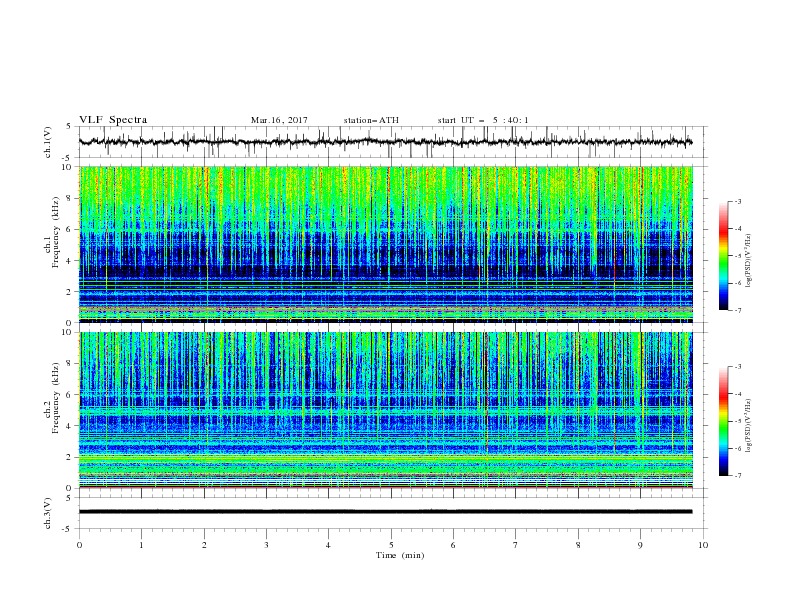
Task: Click the ch.3 flat voltage trace
Action: click(385, 512)
